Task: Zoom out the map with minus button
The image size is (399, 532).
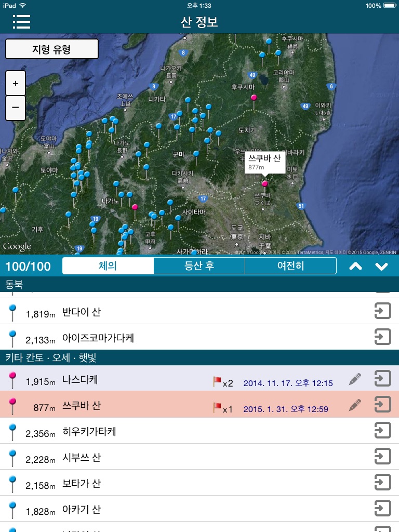Action: pyautogui.click(x=16, y=108)
